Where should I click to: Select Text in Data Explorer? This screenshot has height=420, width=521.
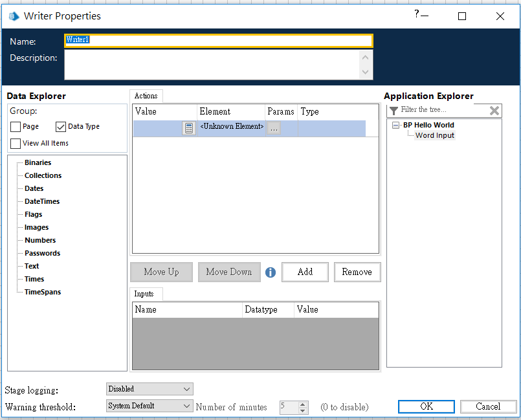(x=32, y=266)
